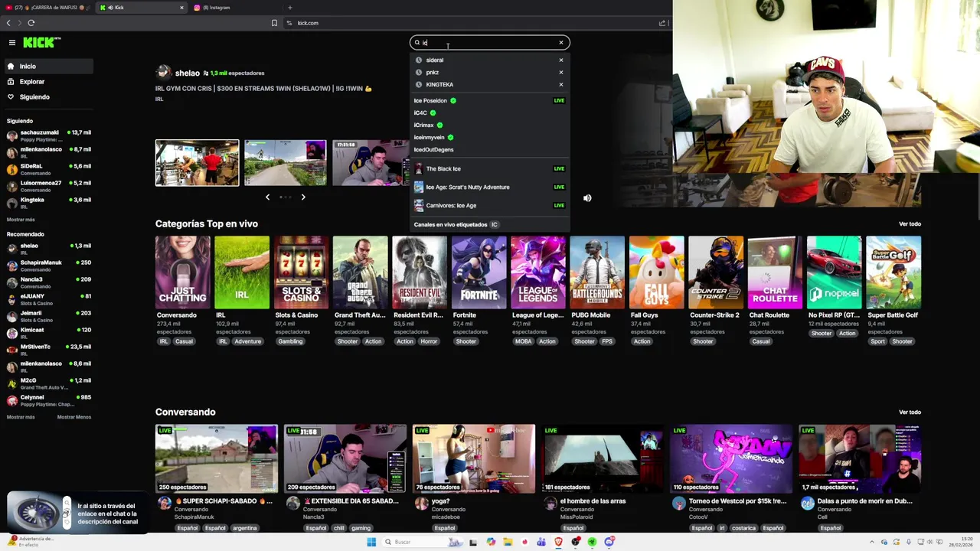The height and width of the screenshot is (551, 980).
Task: Open 'SUPER SCHAPI-SABADO' stream thumbnail
Action: pyautogui.click(x=217, y=459)
